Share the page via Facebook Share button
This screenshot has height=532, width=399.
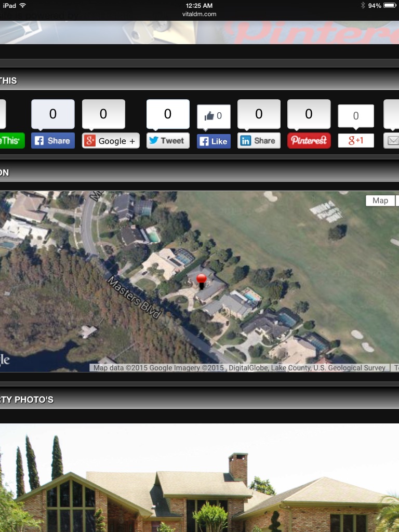pos(53,140)
